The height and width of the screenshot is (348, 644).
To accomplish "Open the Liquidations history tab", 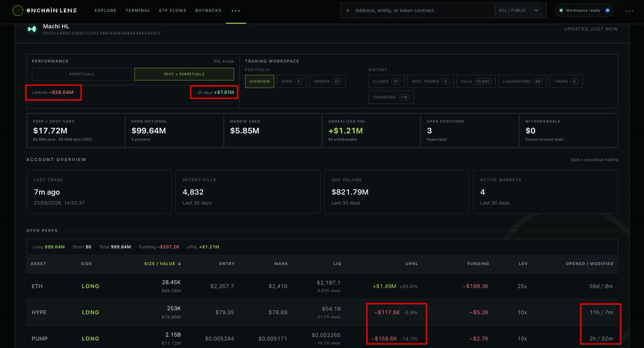I will coord(523,82).
